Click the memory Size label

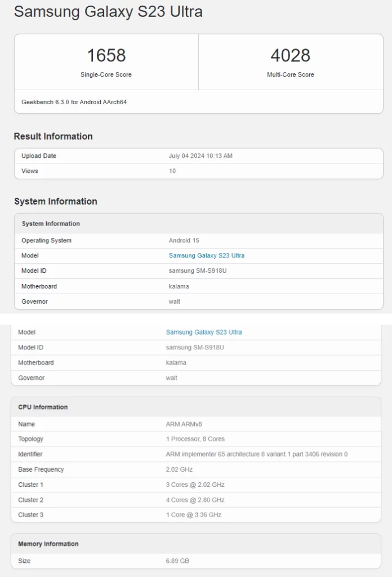24,561
